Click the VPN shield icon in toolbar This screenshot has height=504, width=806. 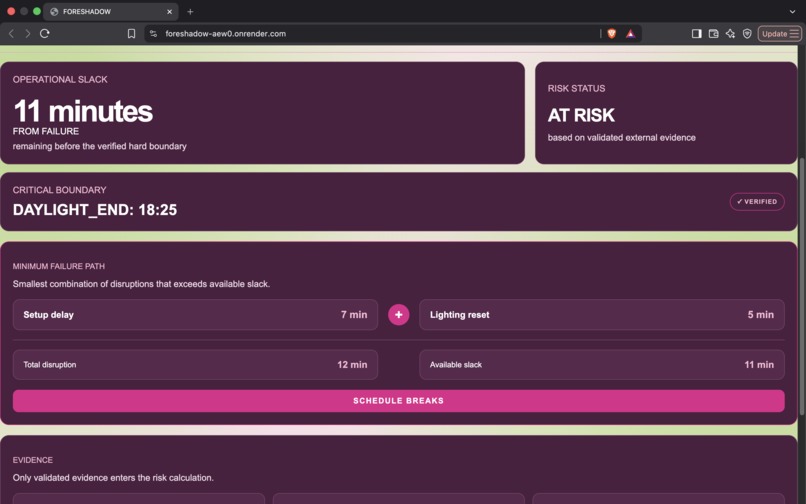point(747,33)
